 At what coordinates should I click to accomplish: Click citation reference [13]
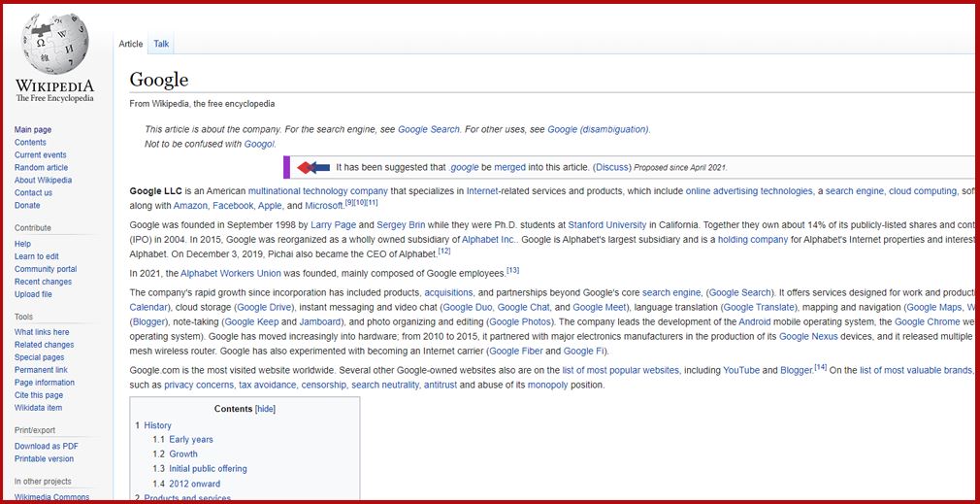coord(513,270)
